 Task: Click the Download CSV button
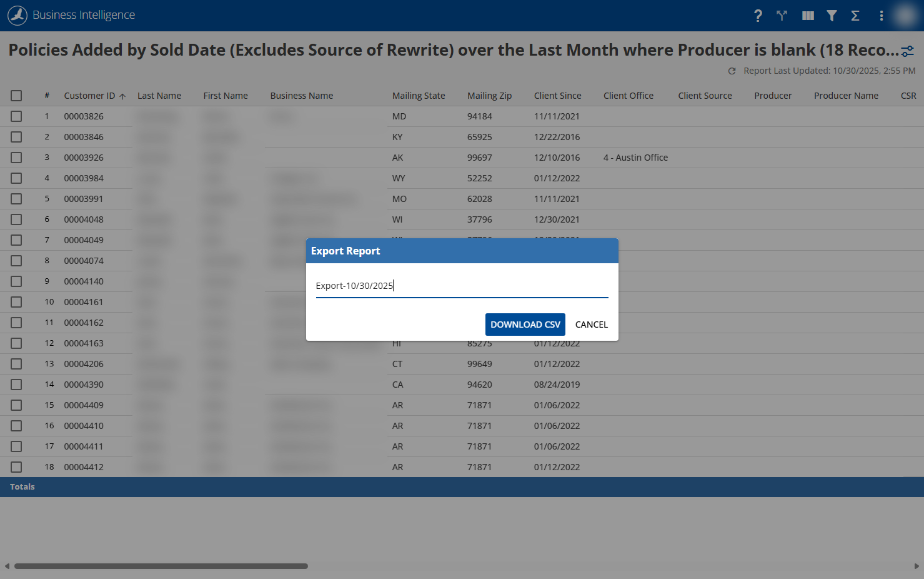525,325
